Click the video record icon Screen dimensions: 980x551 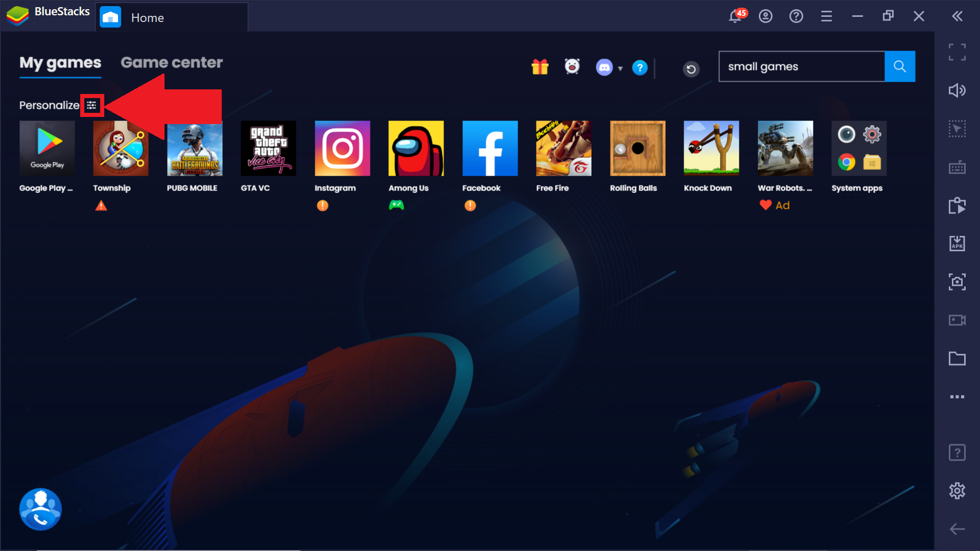pos(957,320)
